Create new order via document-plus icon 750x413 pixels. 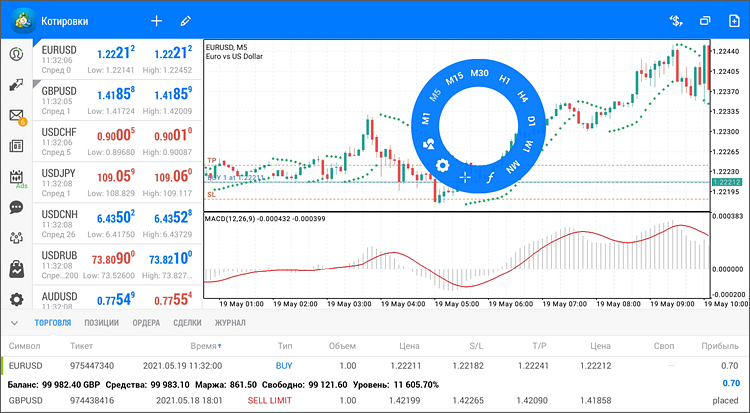(x=734, y=21)
